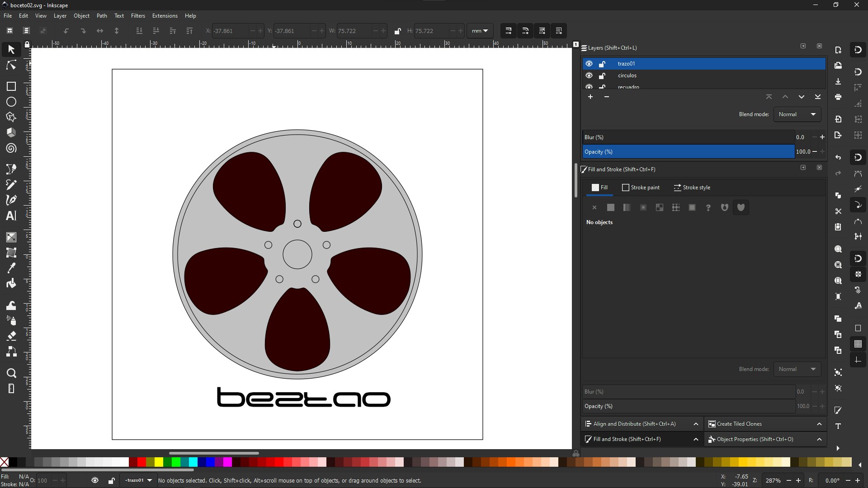
Task: Activate the Spiral tool
Action: coord(11,148)
